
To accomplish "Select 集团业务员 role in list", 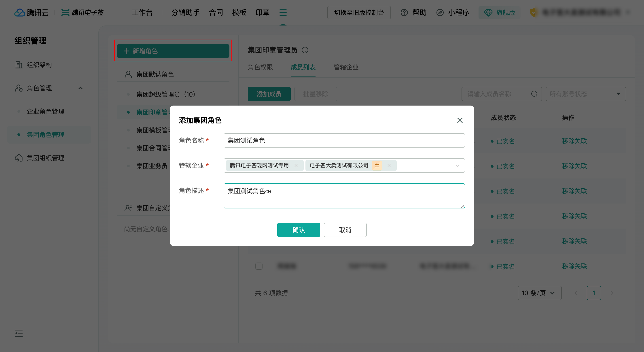I will (152, 166).
